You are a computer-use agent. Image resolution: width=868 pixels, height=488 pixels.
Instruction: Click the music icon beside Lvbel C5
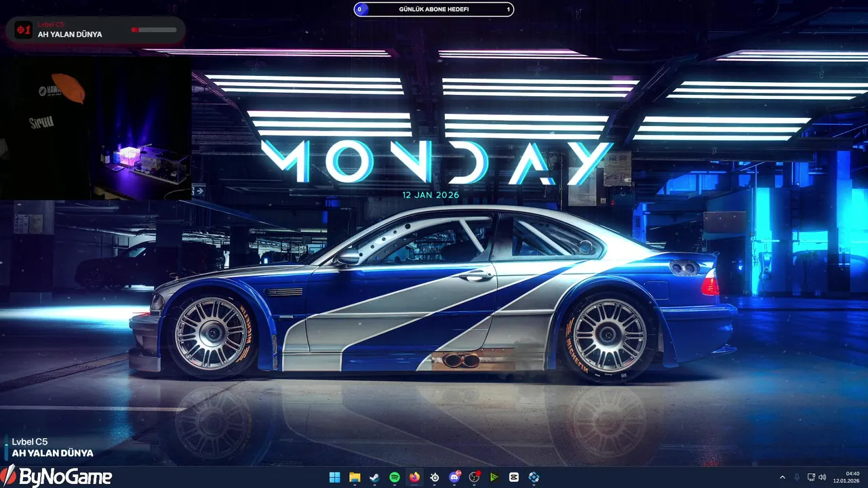[24, 30]
